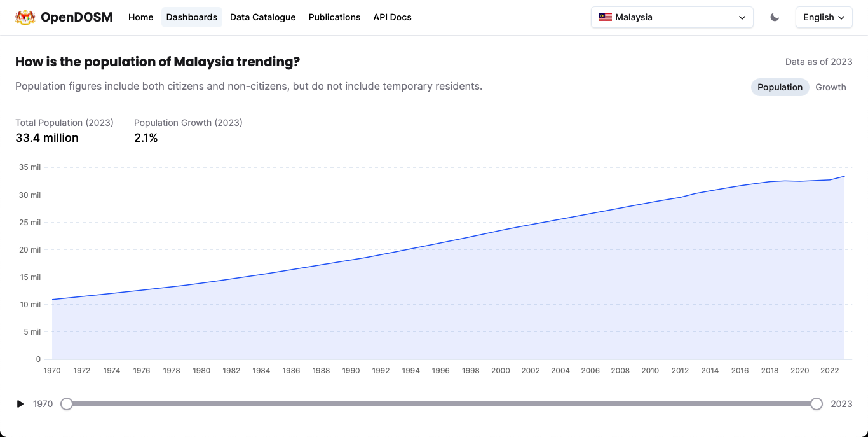Image resolution: width=868 pixels, height=437 pixels.
Task: Go to the Home menu item
Action: point(140,17)
